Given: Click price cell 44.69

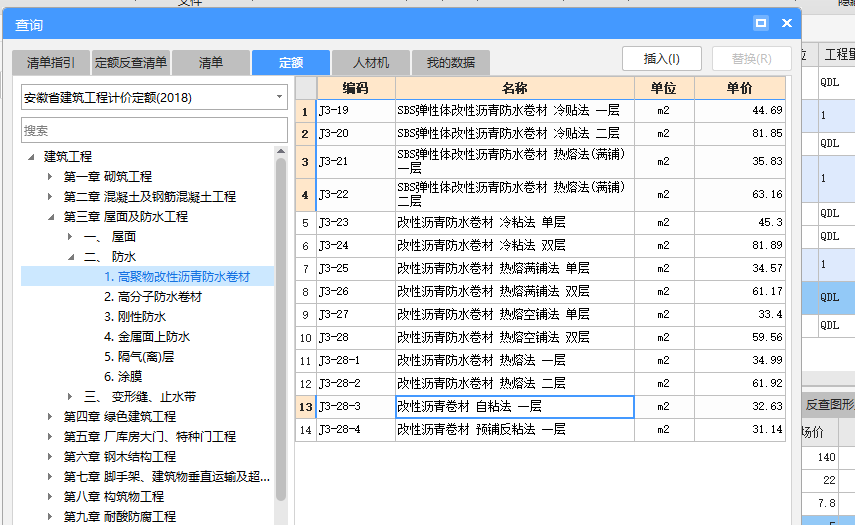Looking at the screenshot, I should tap(739, 111).
